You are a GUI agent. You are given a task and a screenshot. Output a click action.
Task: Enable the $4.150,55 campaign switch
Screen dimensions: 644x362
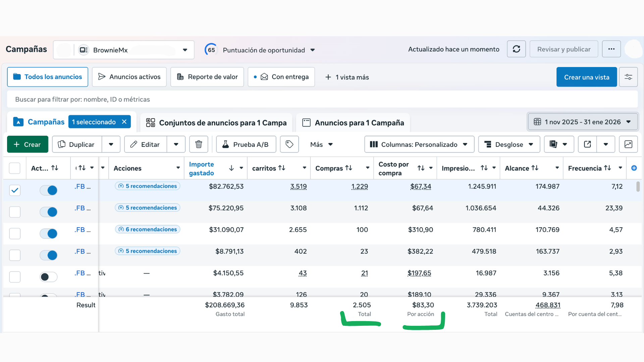pos(49,277)
